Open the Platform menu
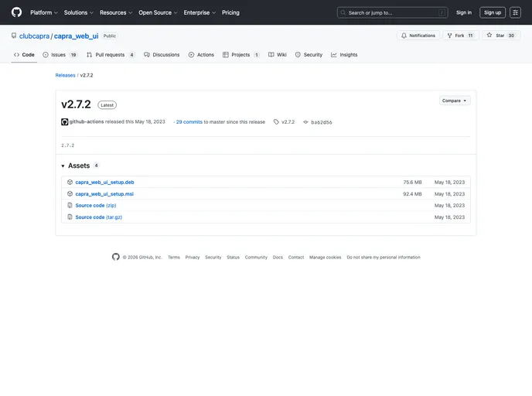The height and width of the screenshot is (396, 532). pyautogui.click(x=44, y=12)
